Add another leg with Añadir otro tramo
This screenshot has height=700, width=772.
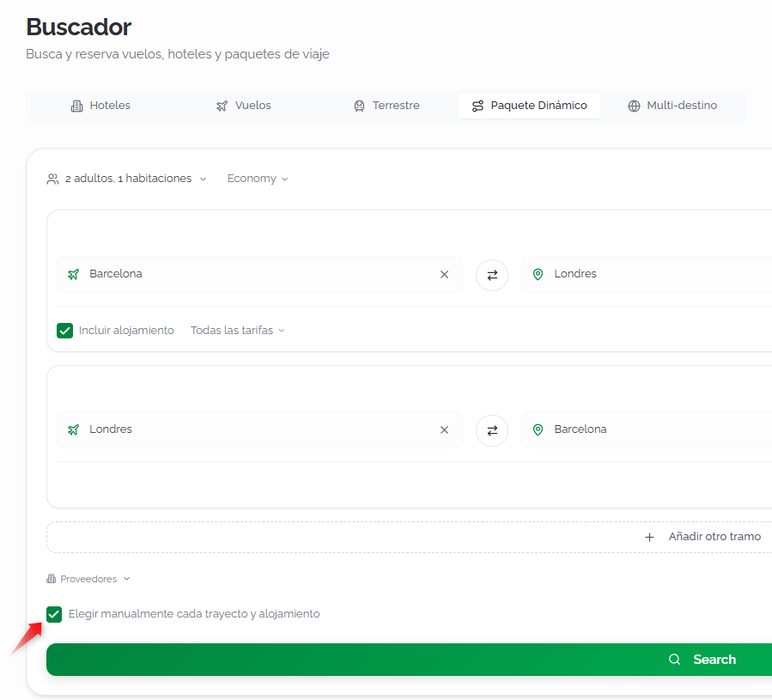(x=410, y=537)
